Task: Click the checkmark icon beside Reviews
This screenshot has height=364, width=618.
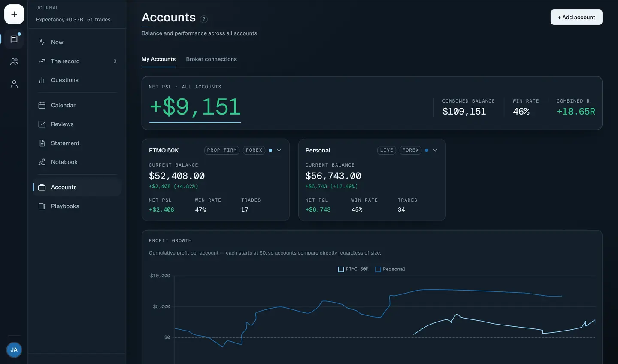Action: pyautogui.click(x=42, y=124)
